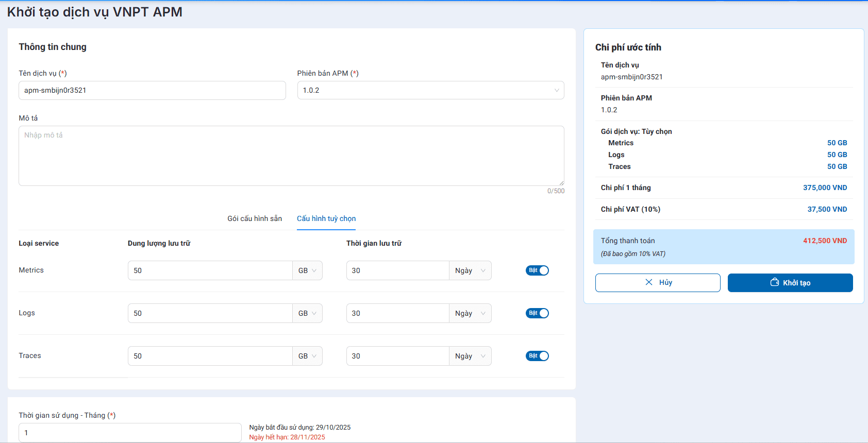The width and height of the screenshot is (868, 443).
Task: Open the Traces storage unit GB dropdown
Action: pos(307,356)
